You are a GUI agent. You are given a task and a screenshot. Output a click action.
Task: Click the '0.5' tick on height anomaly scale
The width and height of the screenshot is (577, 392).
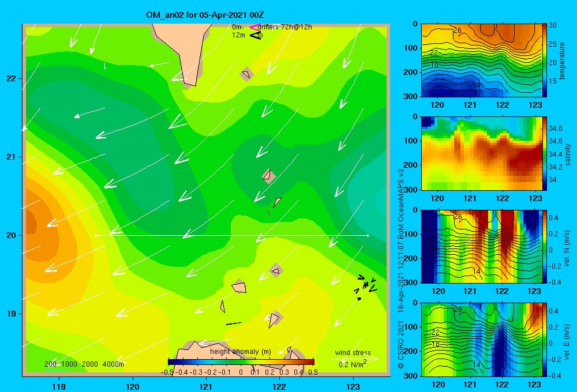click(313, 372)
